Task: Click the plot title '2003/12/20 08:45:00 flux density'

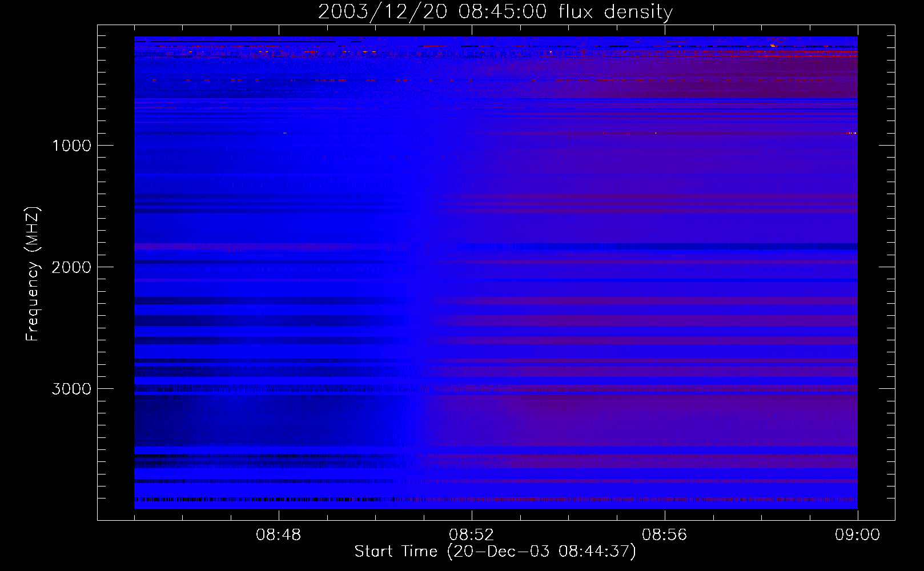Action: pos(495,11)
